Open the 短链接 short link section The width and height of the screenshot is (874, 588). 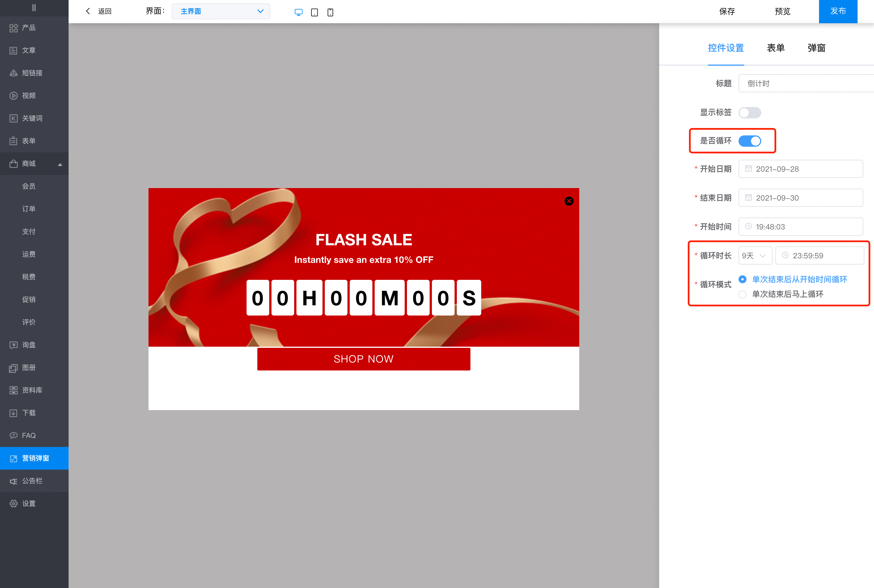tap(32, 73)
